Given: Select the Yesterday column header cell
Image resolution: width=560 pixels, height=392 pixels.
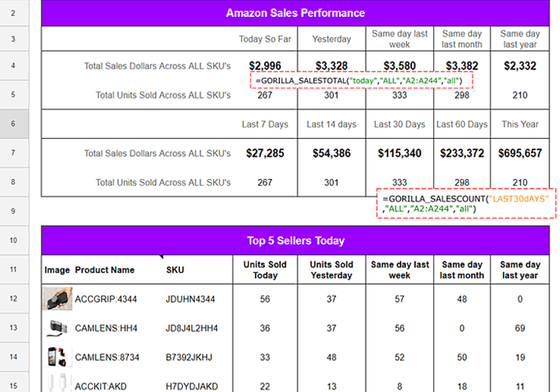Looking at the screenshot, I should point(331,39).
